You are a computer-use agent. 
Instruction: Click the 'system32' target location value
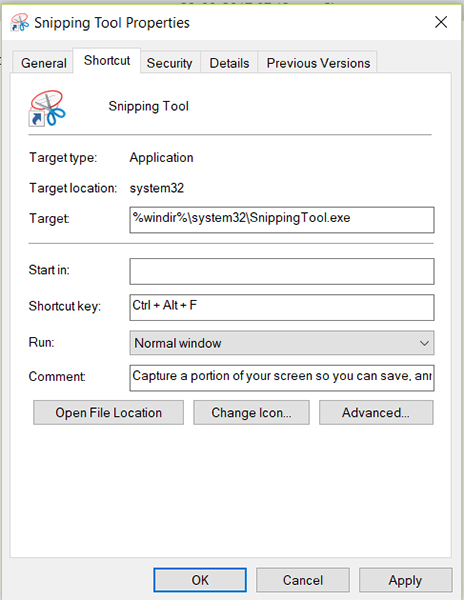coord(156,188)
